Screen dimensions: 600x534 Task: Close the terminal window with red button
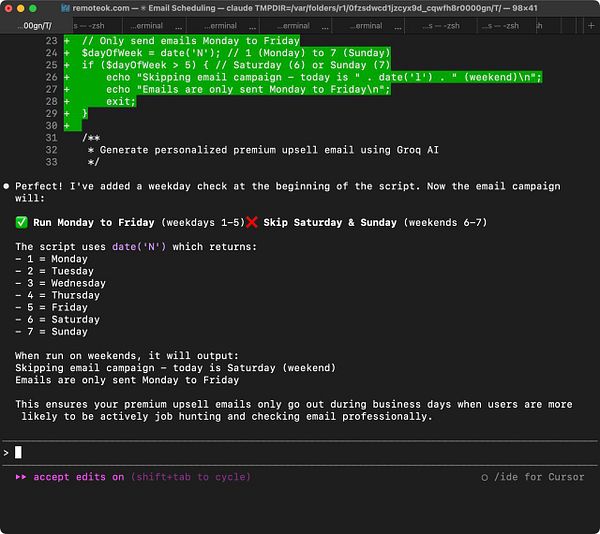(8, 8)
